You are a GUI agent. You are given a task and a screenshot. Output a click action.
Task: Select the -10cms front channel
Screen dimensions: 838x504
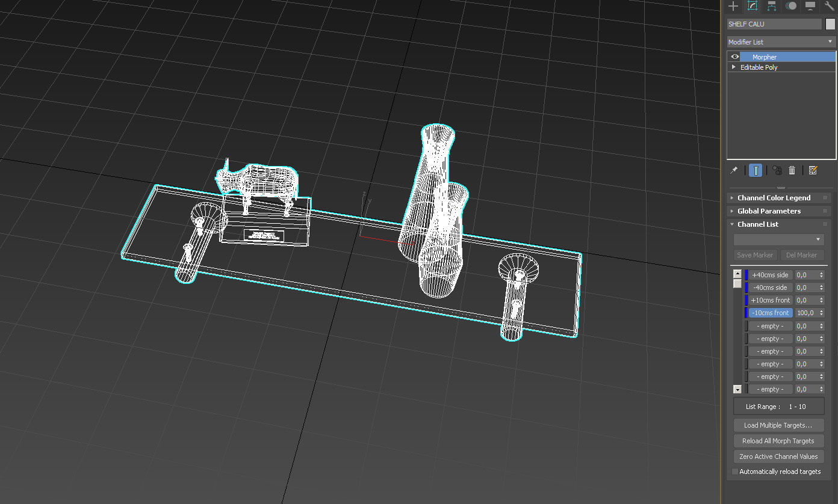(x=770, y=313)
